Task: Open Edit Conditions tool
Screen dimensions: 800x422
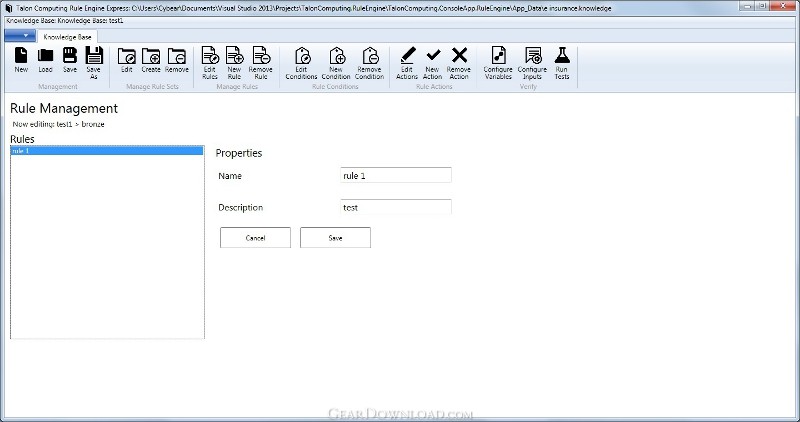Action: [x=302, y=55]
